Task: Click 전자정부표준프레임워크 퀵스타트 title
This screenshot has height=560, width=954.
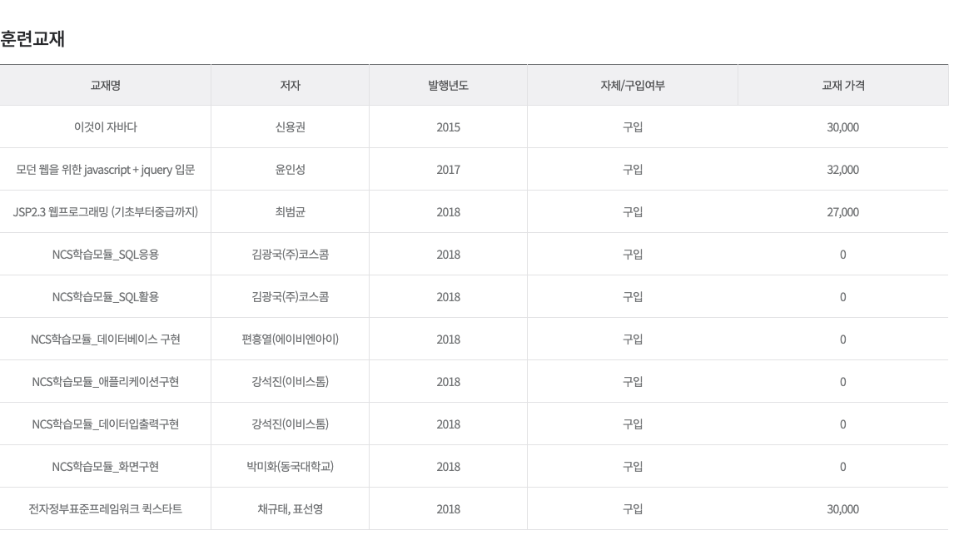Action: pyautogui.click(x=105, y=509)
